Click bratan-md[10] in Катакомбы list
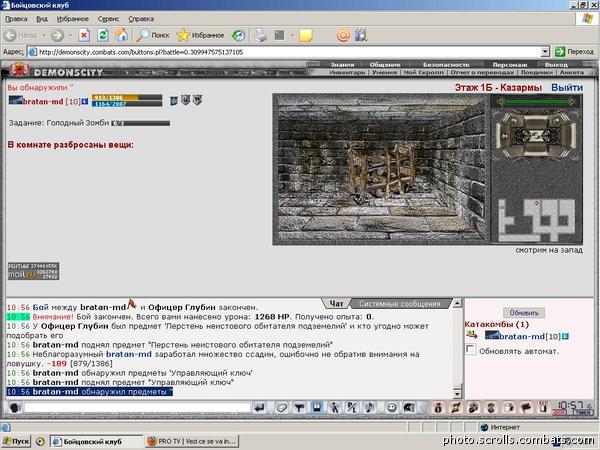The width and height of the screenshot is (600, 450). point(530,336)
